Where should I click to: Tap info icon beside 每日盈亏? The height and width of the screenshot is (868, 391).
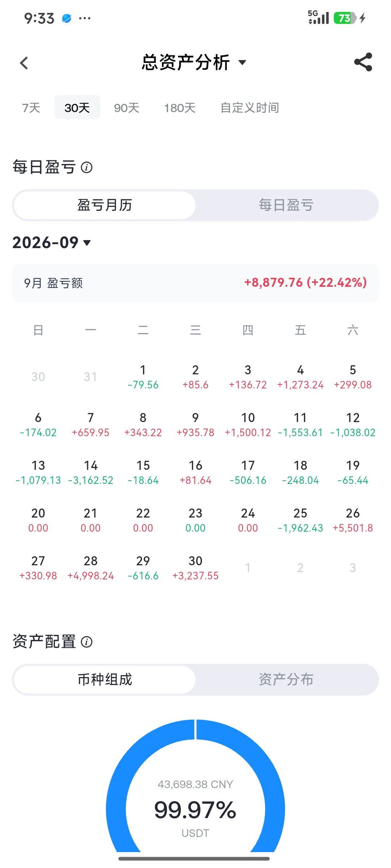pos(87,167)
